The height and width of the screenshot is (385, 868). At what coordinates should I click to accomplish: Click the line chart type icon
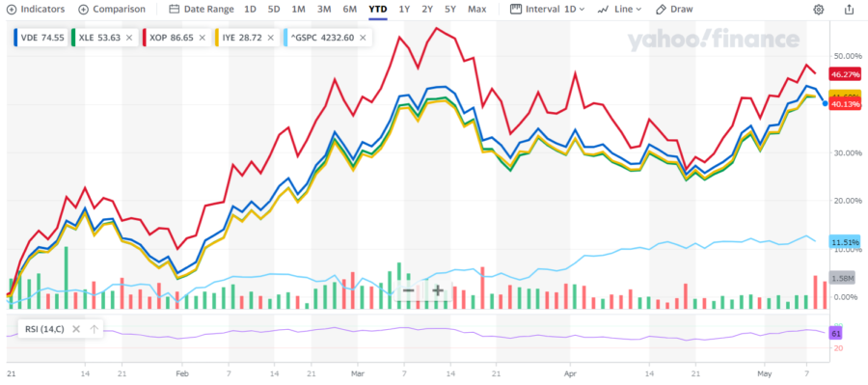click(604, 10)
